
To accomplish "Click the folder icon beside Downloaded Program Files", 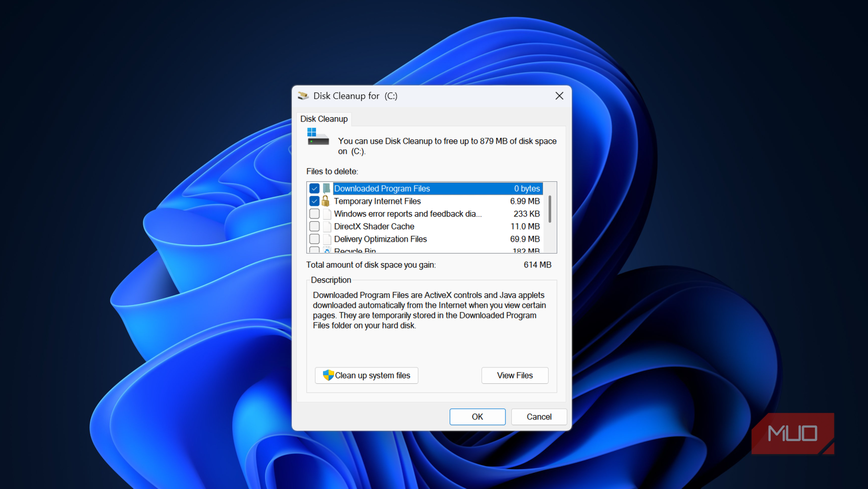I will (326, 188).
